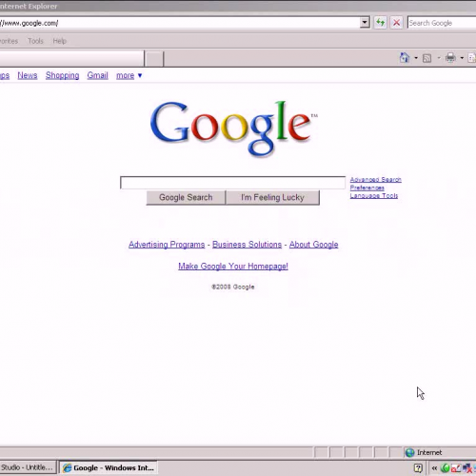Open the Home page icon in toolbar
This screenshot has width=476, height=476.
[405, 58]
